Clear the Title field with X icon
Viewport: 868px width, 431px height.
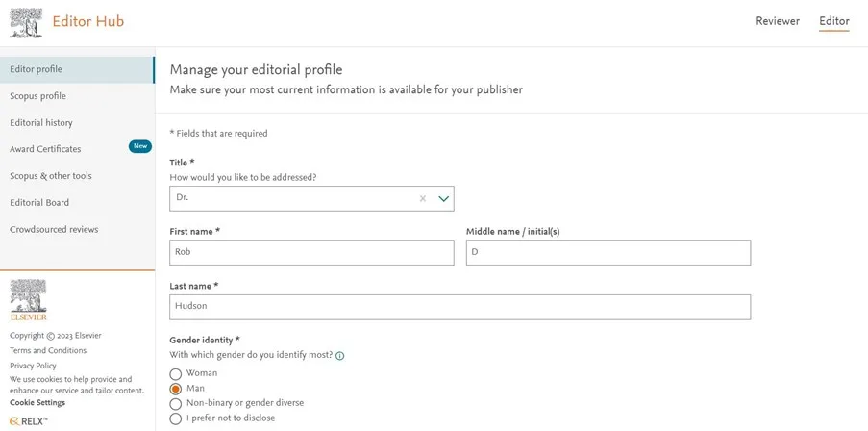pyautogui.click(x=422, y=198)
